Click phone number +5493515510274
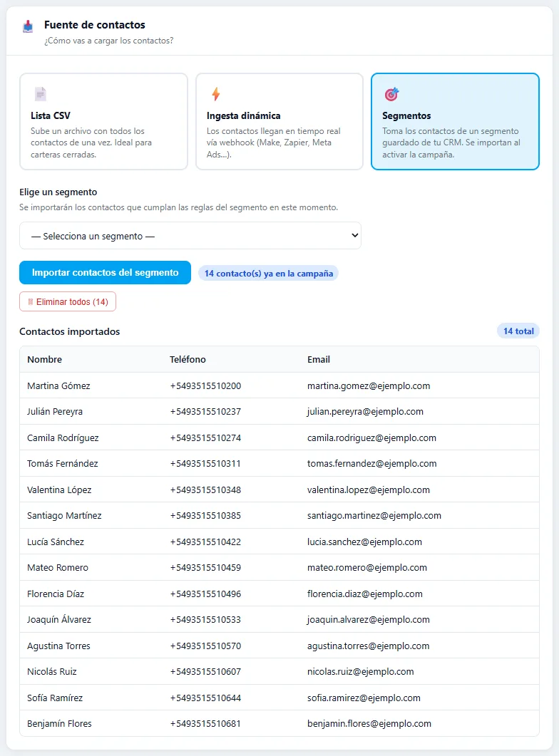The image size is (559, 756). click(x=205, y=437)
